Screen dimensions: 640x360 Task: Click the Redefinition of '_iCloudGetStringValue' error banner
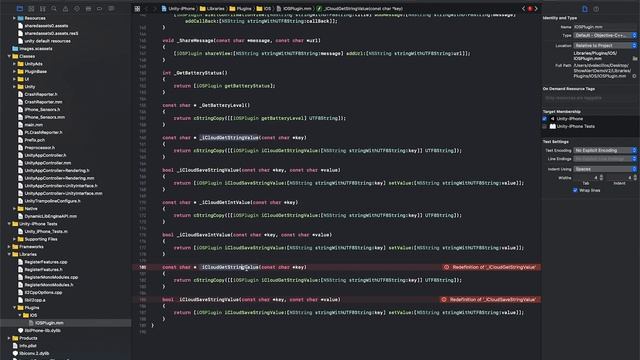491,267
